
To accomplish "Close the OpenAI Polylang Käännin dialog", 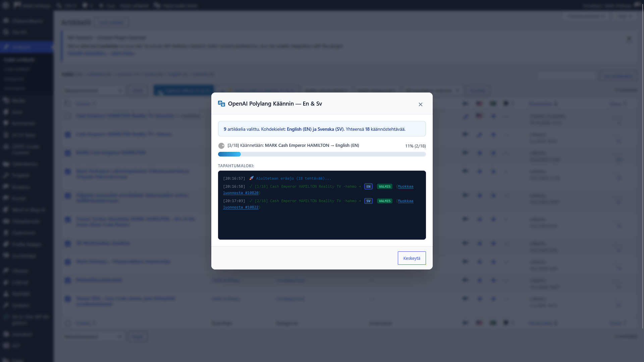I will pos(420,105).
